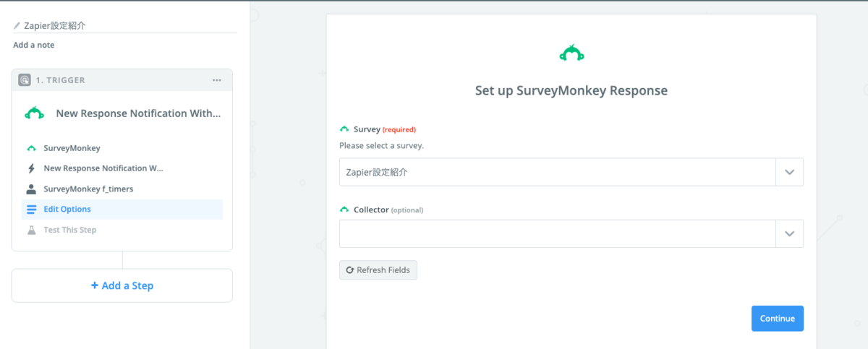Click the 'Collector (optional)' label
This screenshot has width=868, height=349.
[x=388, y=210]
